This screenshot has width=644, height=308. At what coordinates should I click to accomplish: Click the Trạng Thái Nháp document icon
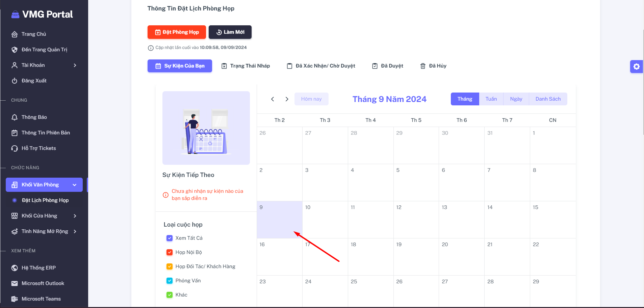(224, 66)
